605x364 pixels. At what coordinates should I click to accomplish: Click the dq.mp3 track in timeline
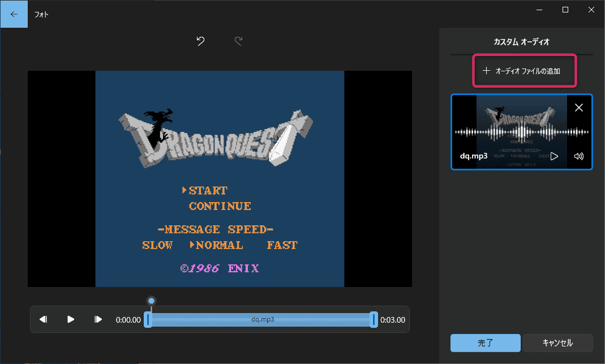point(262,320)
